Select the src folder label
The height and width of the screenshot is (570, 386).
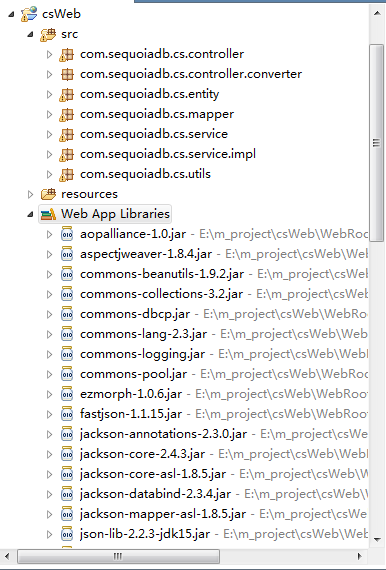(x=69, y=34)
